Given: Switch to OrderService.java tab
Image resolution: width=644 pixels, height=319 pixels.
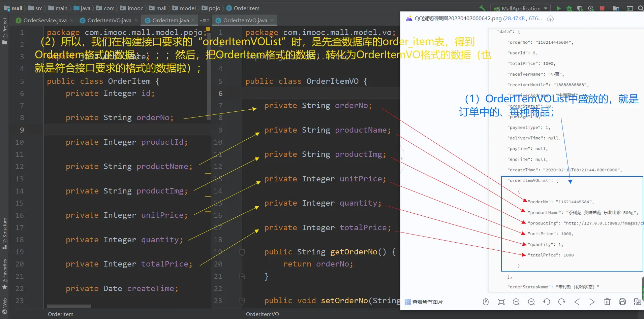Looking at the screenshot, I should point(44,21).
